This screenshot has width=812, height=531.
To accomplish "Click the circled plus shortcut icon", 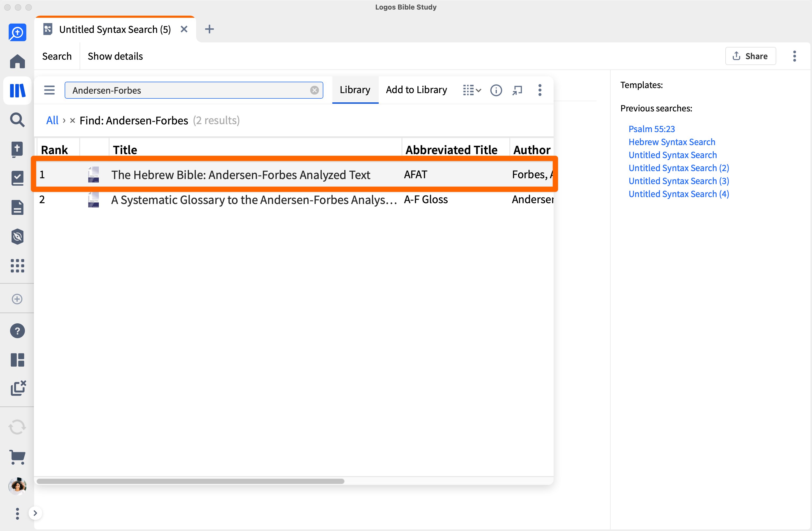I will tap(17, 299).
